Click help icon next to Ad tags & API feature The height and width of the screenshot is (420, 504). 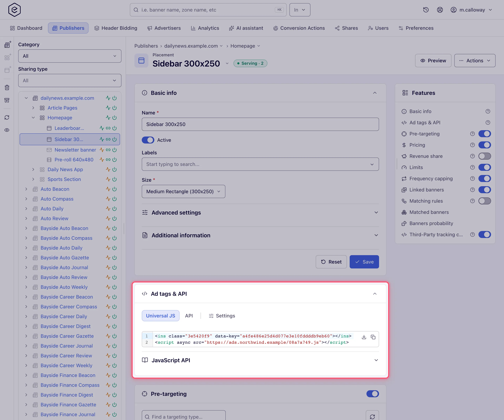(488, 122)
